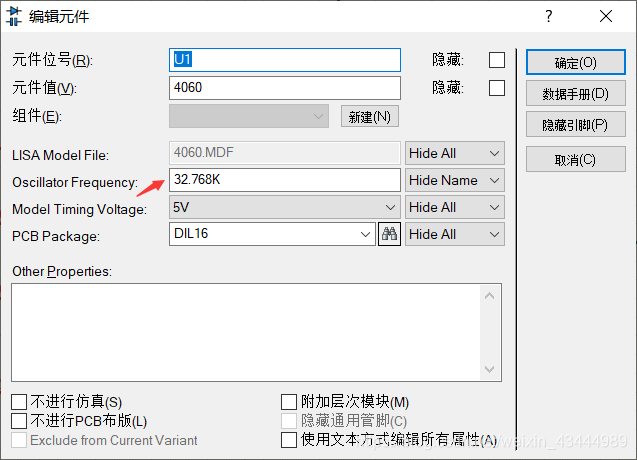Click 取消(C) cancel button
Viewport: 637px width, 460px height.
pos(576,159)
